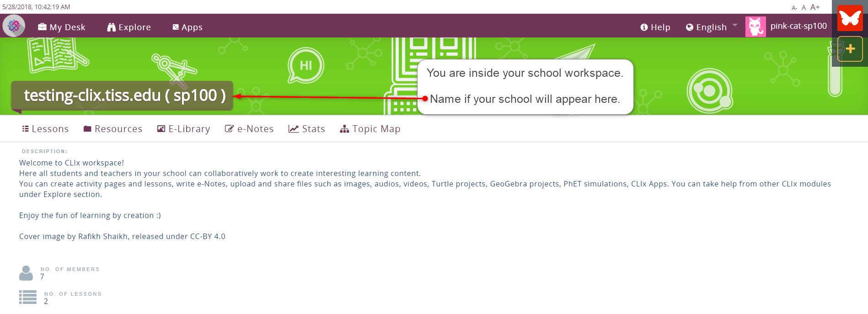Open the pink-cat-sp100 user menu
868x314 pixels.
pos(798,26)
